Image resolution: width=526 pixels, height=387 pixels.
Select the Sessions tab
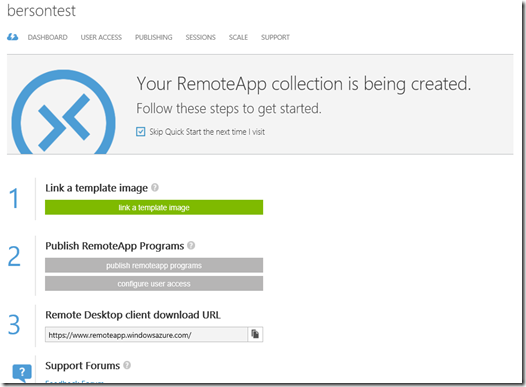(201, 37)
